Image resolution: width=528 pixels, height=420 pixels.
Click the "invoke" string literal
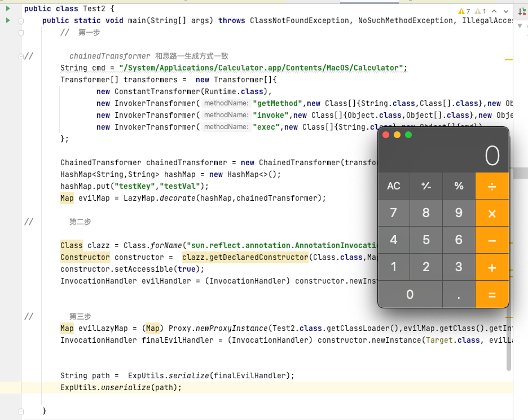coord(271,116)
